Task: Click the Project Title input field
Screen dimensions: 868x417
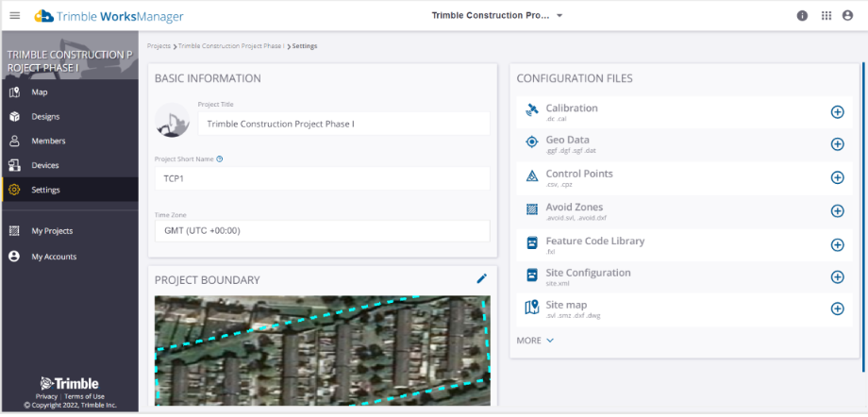Action: 345,124
